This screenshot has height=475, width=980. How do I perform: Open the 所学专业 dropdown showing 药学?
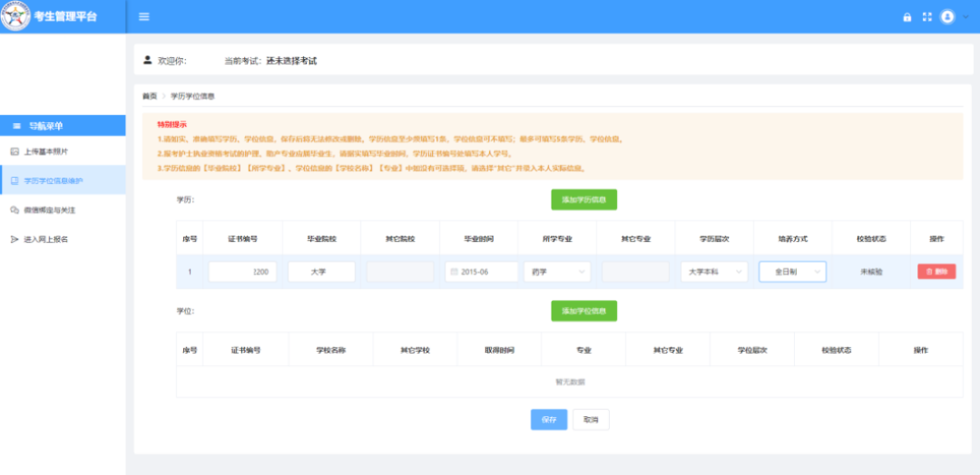556,272
